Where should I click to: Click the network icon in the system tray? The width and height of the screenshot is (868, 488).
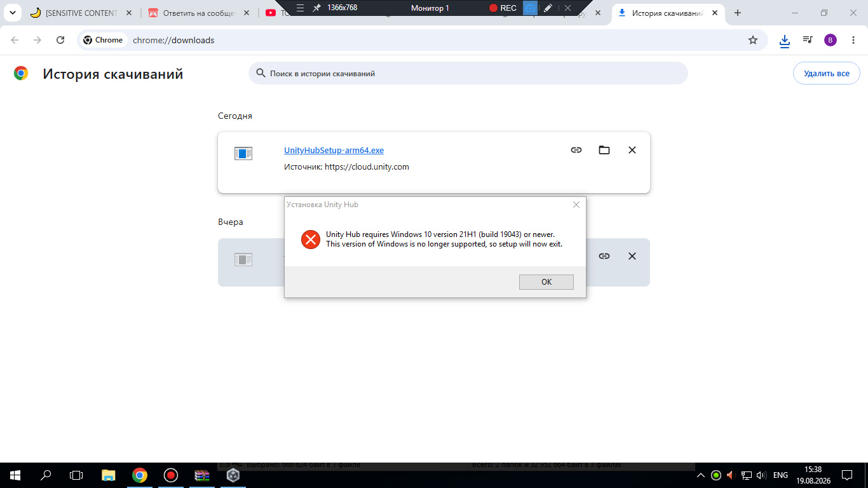[x=747, y=475]
